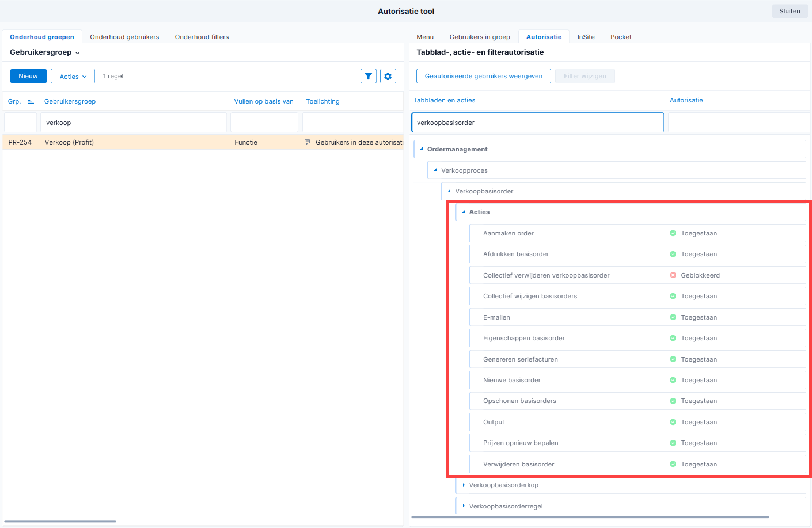Image resolution: width=812 pixels, height=528 pixels.
Task: Toggle Geblokkeerd status of Collectief verwijderen verkoopbasisorder
Action: (x=700, y=275)
